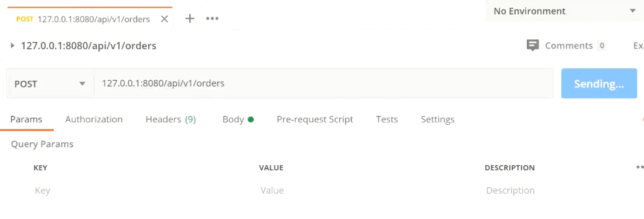Click the query param Value field
The height and width of the screenshot is (219, 644).
pos(369,191)
